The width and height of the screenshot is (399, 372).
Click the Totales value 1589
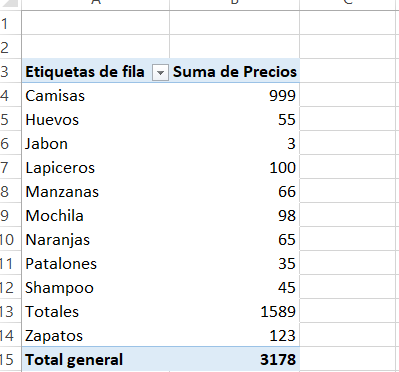(235, 311)
